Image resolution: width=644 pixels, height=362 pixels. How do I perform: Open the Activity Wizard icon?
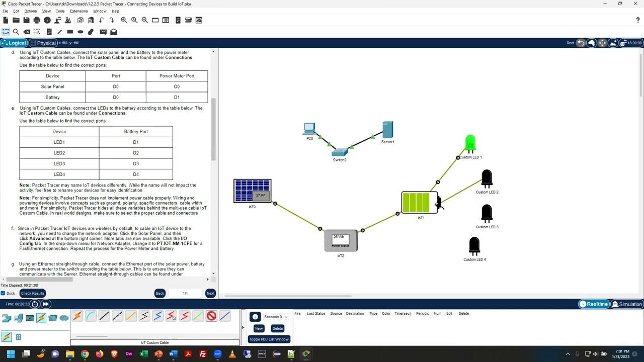tap(68, 20)
